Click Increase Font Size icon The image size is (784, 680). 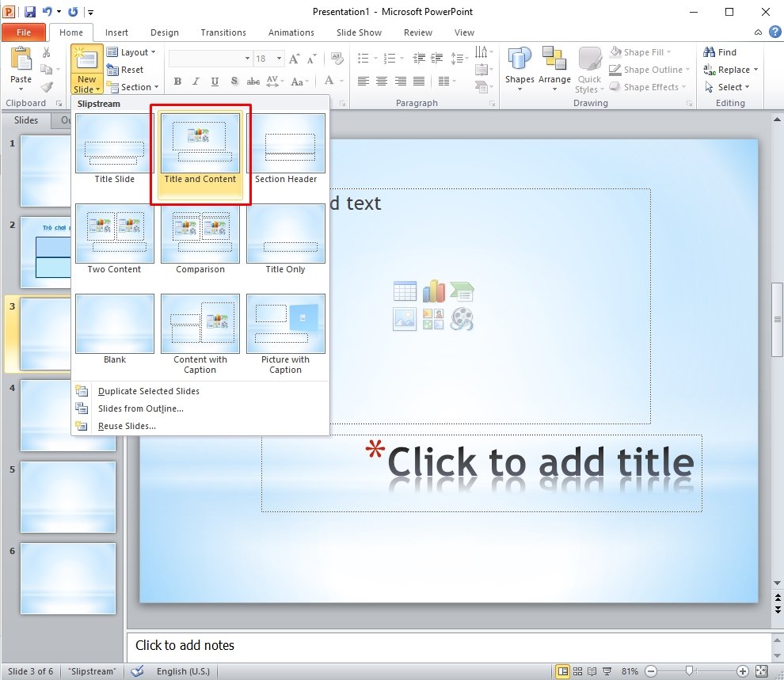(295, 59)
